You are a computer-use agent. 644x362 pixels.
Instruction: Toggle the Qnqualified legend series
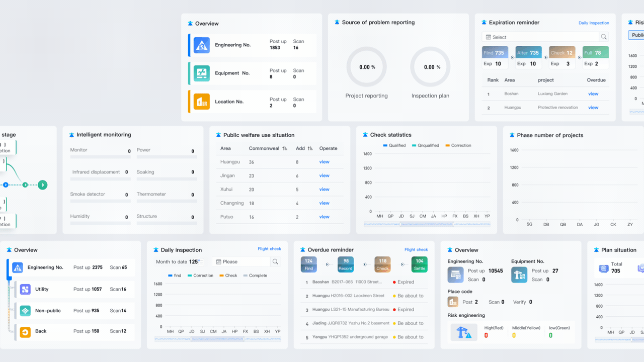tap(426, 145)
